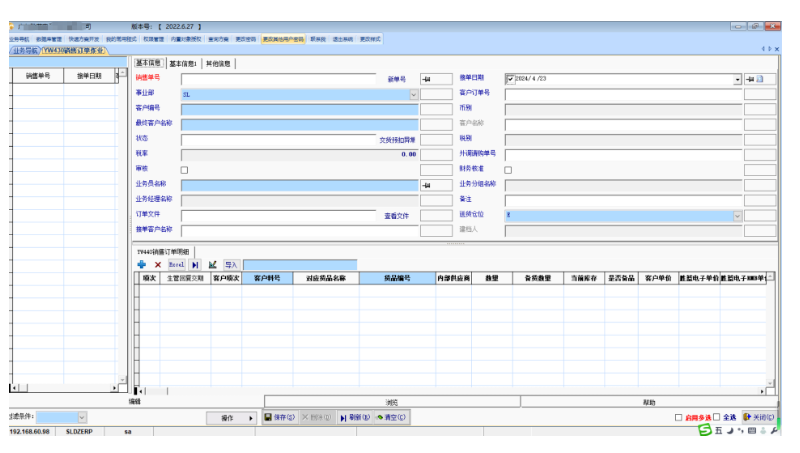This screenshot has width=800, height=453.
Task: Click the 销售单号 input field
Action: coord(279,79)
